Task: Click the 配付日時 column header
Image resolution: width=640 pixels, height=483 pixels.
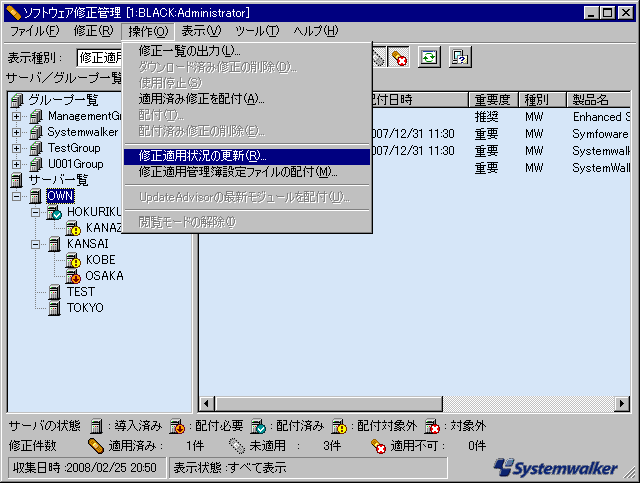Action: pyautogui.click(x=420, y=100)
